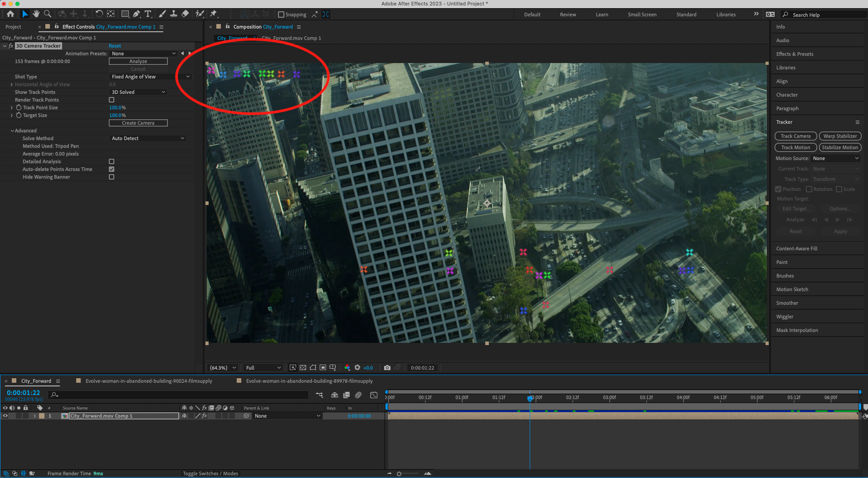Click the Create Camera button

coord(138,122)
